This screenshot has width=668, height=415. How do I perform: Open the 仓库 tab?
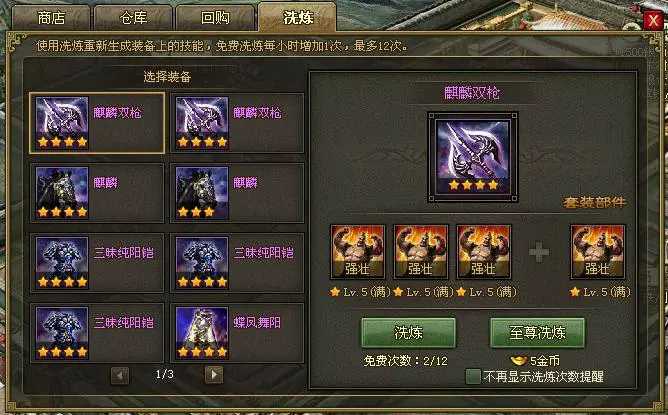pyautogui.click(x=133, y=18)
